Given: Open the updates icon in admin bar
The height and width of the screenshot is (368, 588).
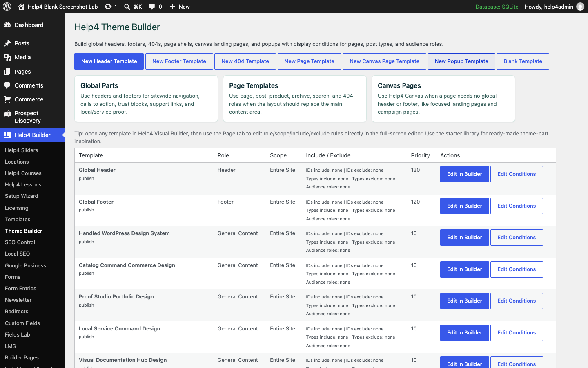Looking at the screenshot, I should click(108, 7).
